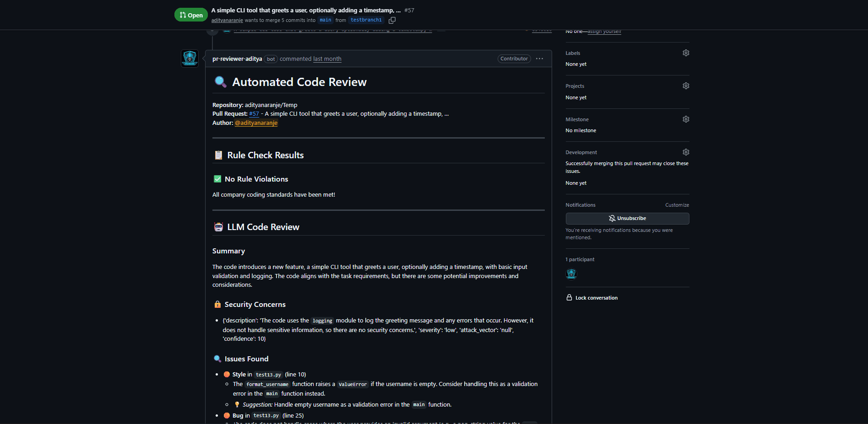868x424 pixels.
Task: Click the format_username code snippet
Action: tap(267, 384)
